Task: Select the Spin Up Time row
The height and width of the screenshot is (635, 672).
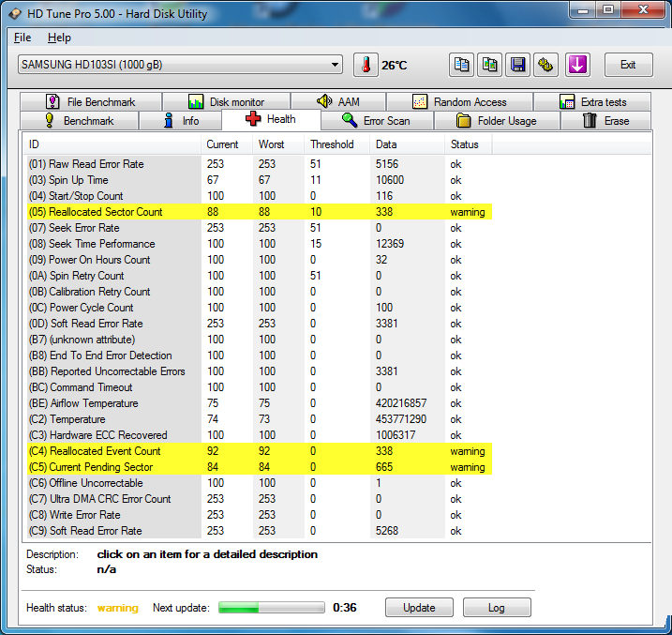Action: pyautogui.click(x=260, y=180)
